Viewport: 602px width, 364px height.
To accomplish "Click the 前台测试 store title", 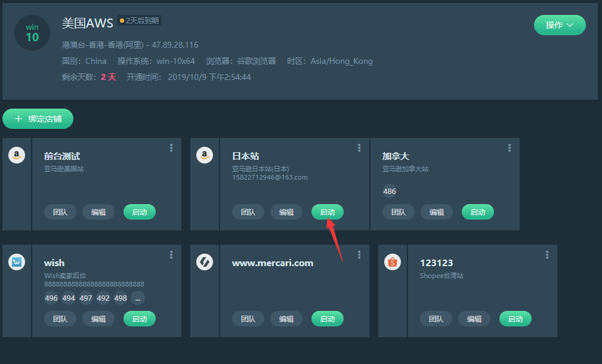I will (x=62, y=156).
